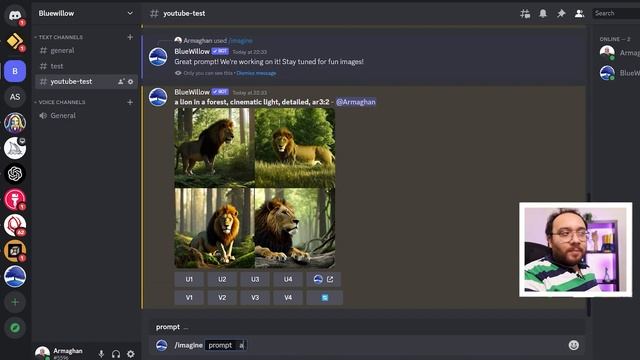Upscale image two with U2
This screenshot has width=640, height=360.
click(222, 279)
